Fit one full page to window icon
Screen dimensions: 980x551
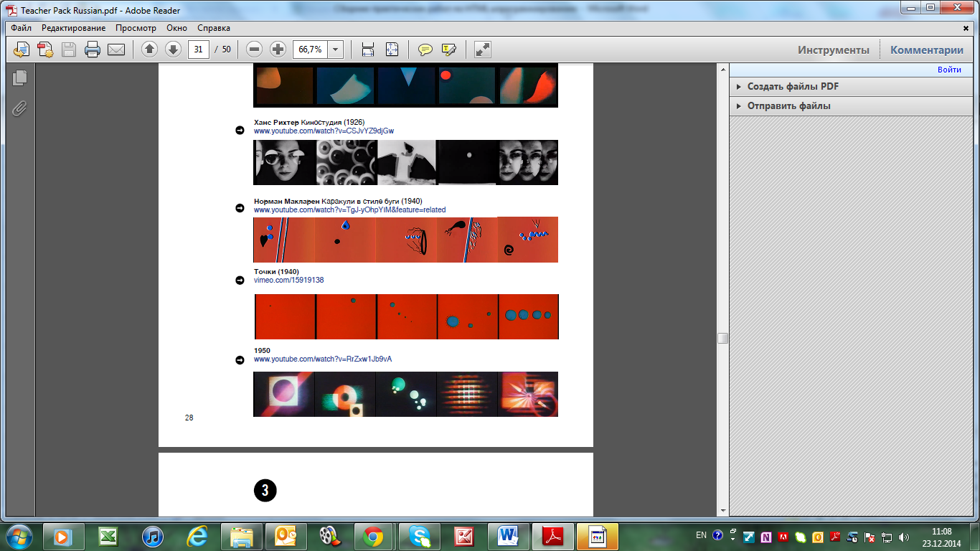coord(392,50)
